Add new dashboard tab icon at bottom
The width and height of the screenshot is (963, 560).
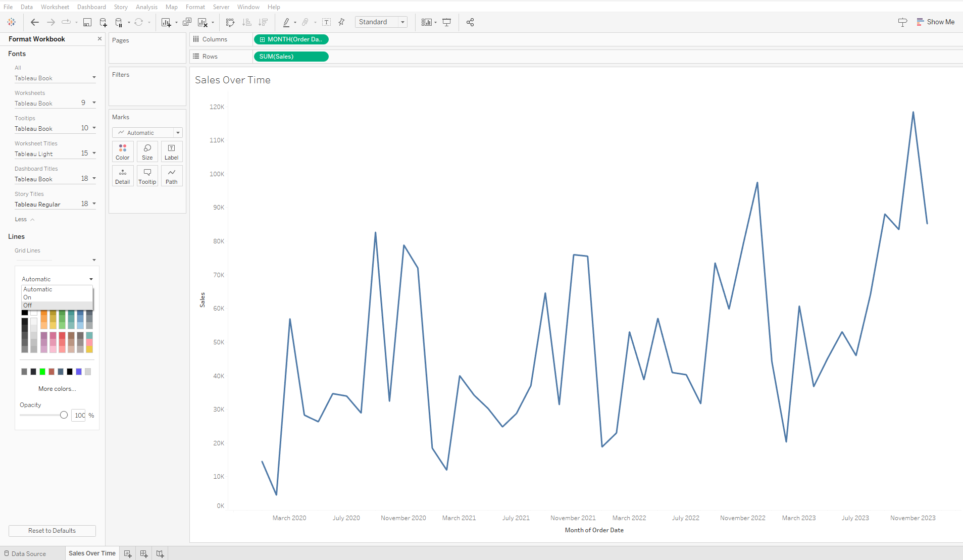tap(144, 553)
